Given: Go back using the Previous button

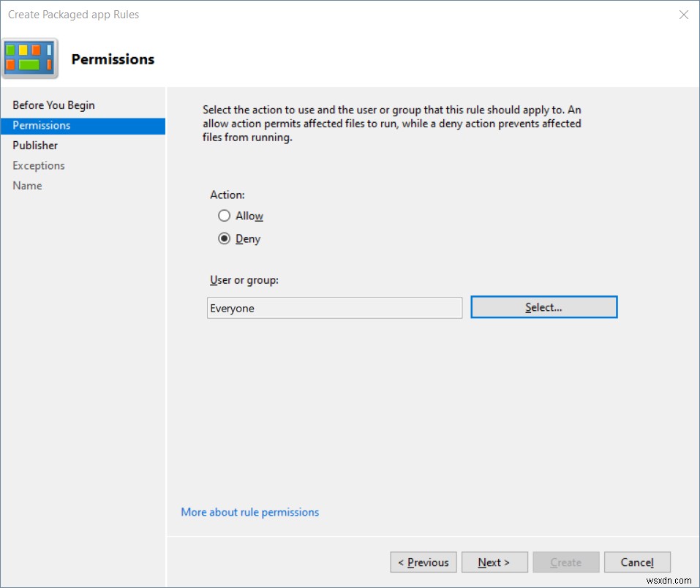Looking at the screenshot, I should [423, 562].
